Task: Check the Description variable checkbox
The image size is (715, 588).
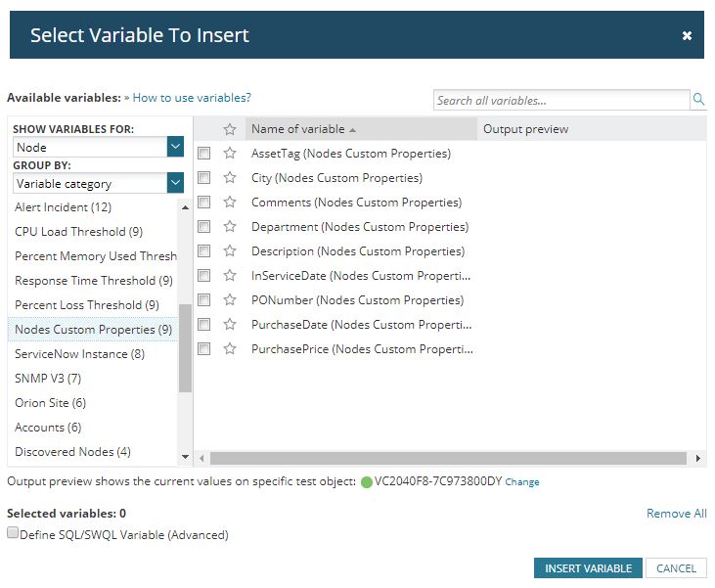Action: pos(204,251)
